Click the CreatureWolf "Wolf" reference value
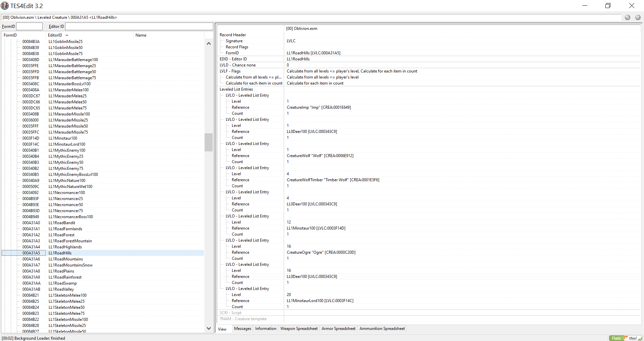This screenshot has height=341, width=644. [x=320, y=156]
